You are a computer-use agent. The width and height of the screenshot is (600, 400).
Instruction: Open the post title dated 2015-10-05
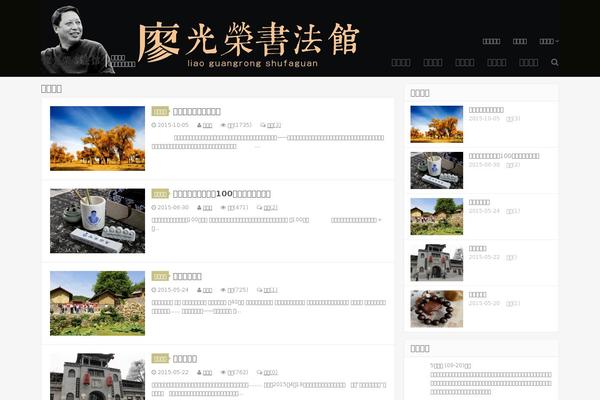(x=197, y=111)
